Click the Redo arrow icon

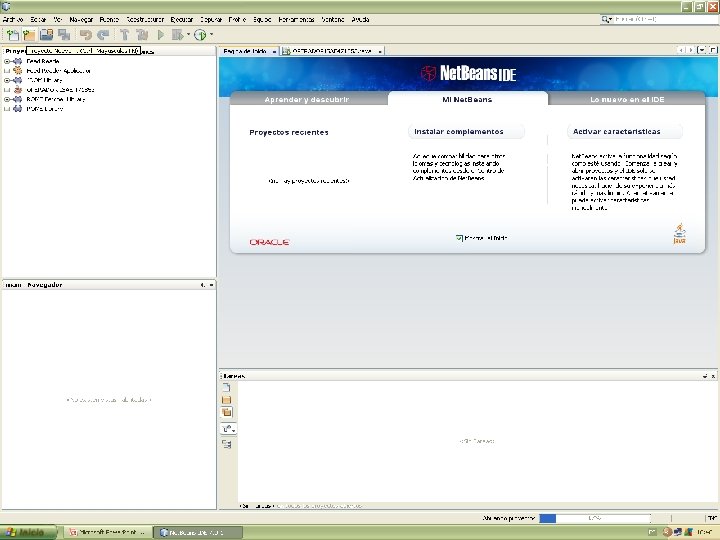coord(103,34)
